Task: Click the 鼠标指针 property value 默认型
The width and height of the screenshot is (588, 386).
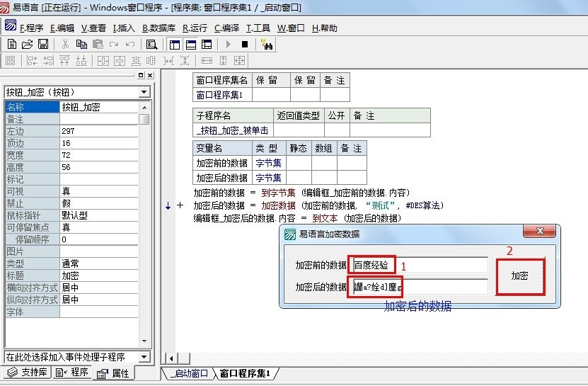Action: pos(99,215)
